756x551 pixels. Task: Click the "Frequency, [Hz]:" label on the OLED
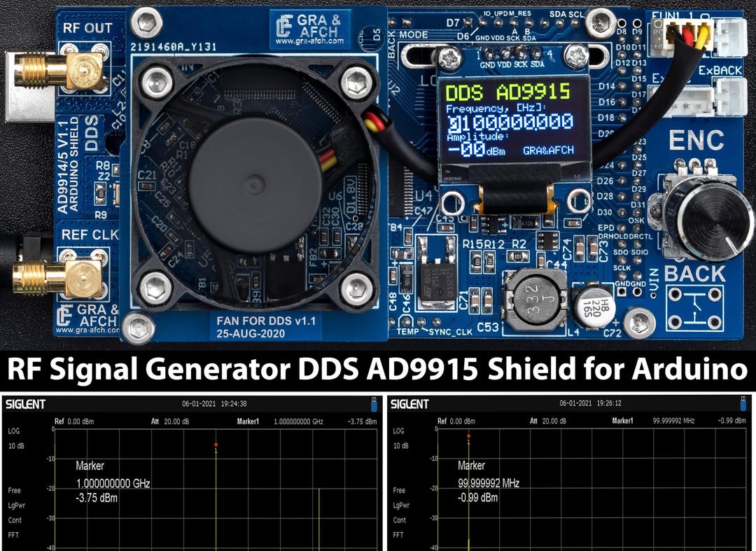(496, 108)
